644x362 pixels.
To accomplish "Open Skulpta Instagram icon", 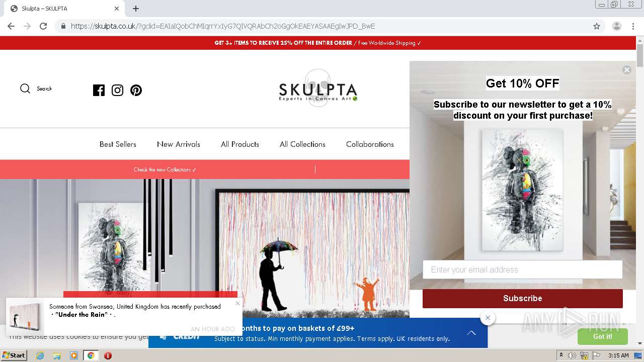I will point(117,90).
